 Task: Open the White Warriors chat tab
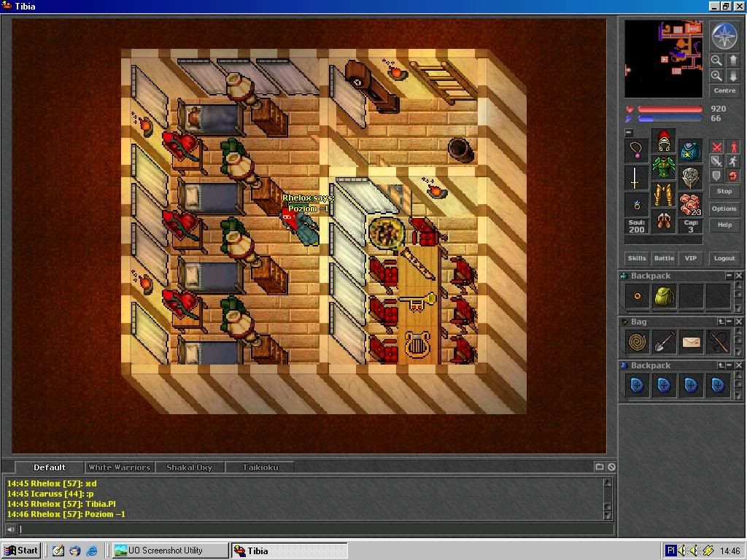119,467
